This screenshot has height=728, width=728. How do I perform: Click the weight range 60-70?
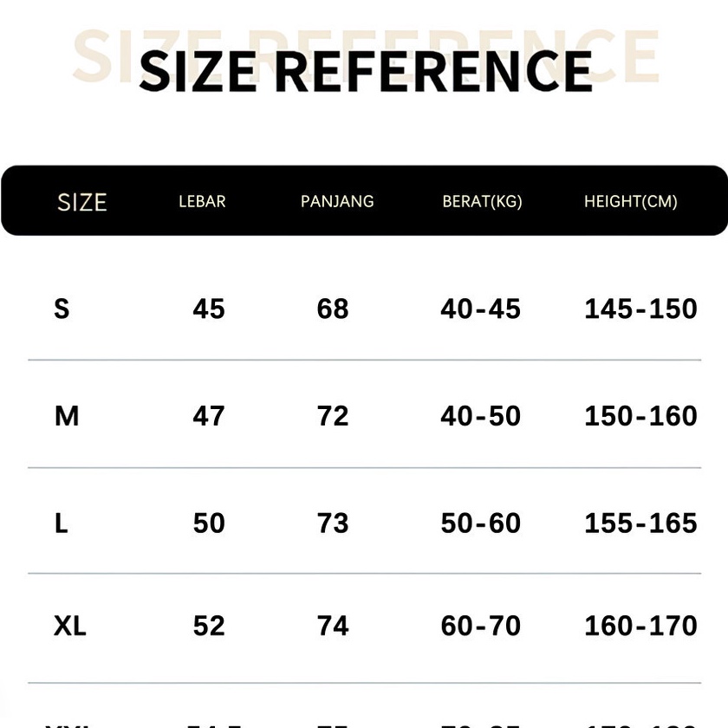point(480,626)
